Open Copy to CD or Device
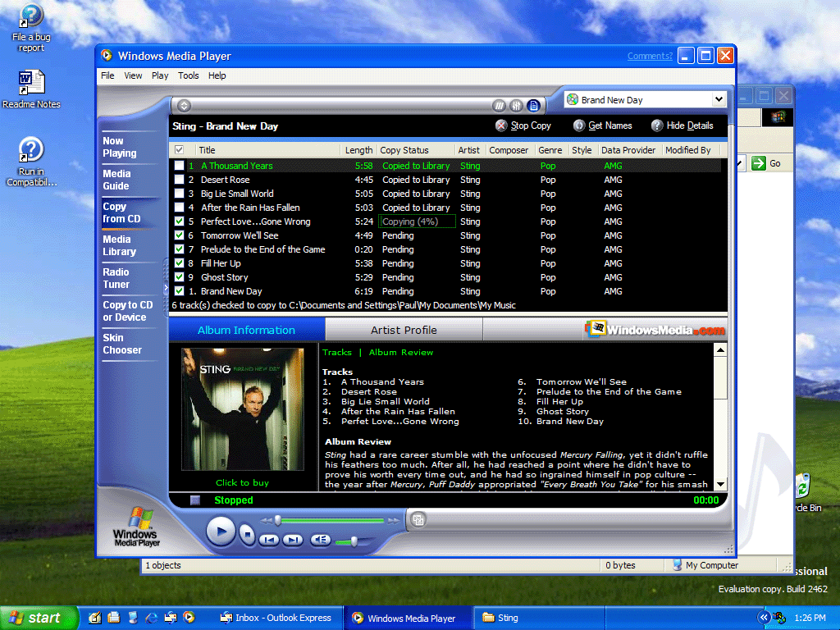 pyautogui.click(x=128, y=311)
